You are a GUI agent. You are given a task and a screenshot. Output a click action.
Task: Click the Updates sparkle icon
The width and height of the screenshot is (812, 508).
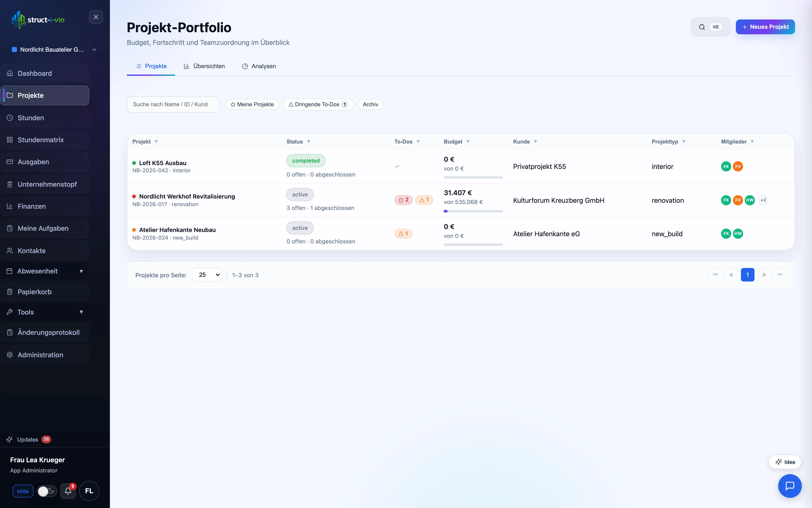[9, 439]
